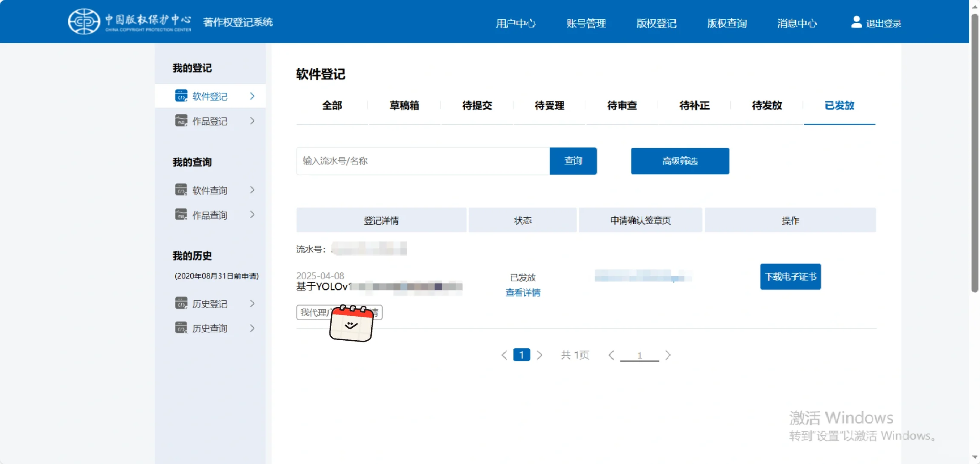Click the 高级筛选 button
This screenshot has width=980, height=464.
[x=680, y=161]
